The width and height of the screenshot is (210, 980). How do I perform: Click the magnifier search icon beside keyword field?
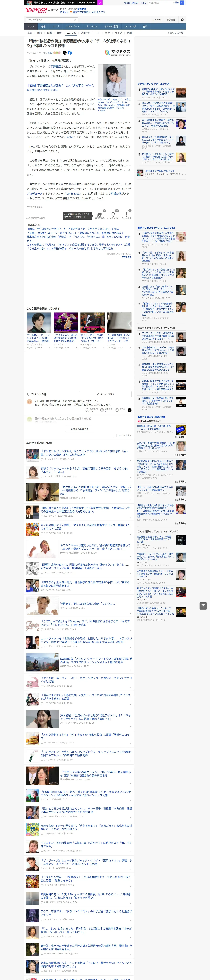point(75,20)
